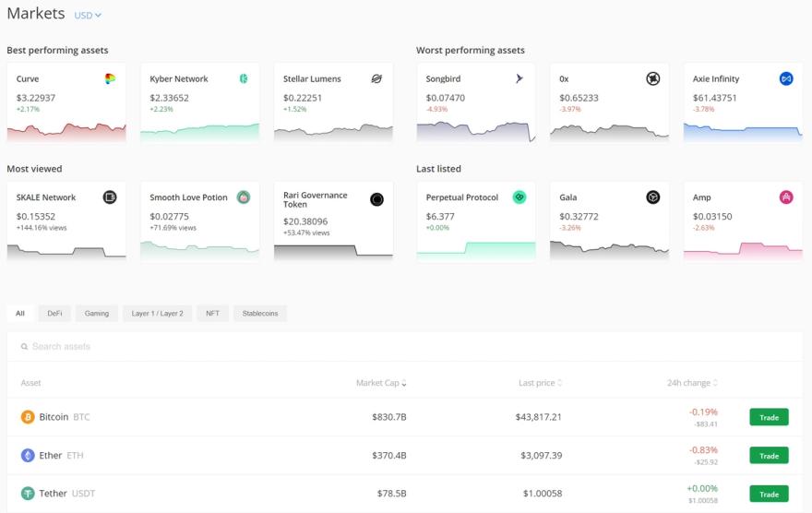The width and height of the screenshot is (812, 513).
Task: Focus the Search assets input field
Action: coord(405,346)
